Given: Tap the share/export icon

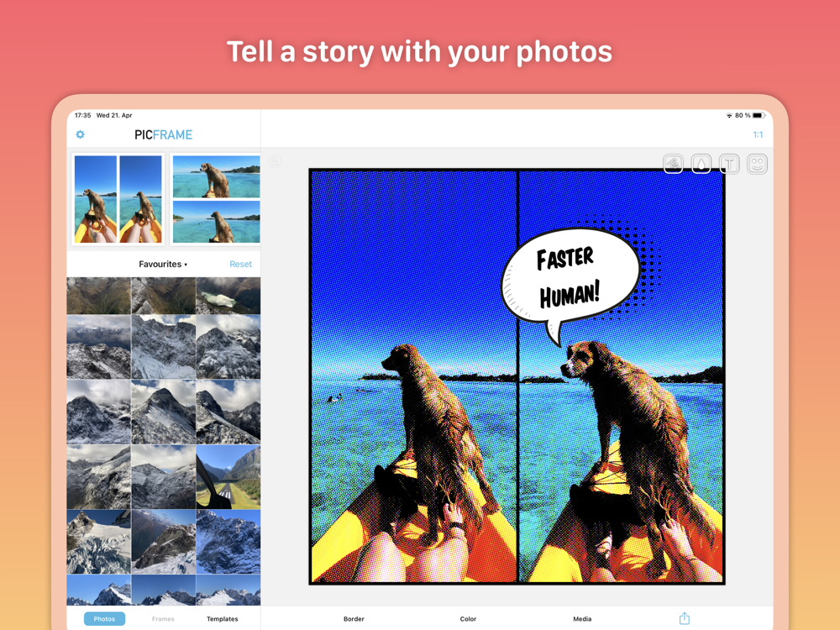Looking at the screenshot, I should tap(684, 618).
